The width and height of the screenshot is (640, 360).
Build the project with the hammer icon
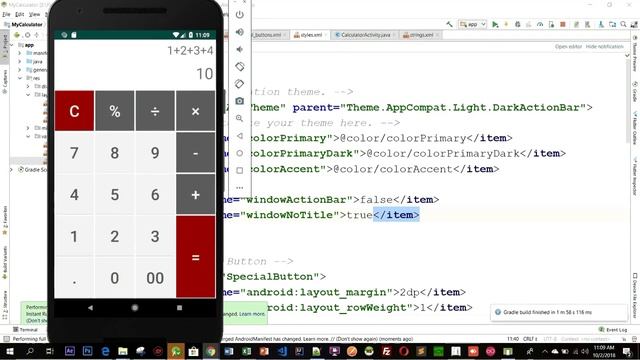coord(449,24)
